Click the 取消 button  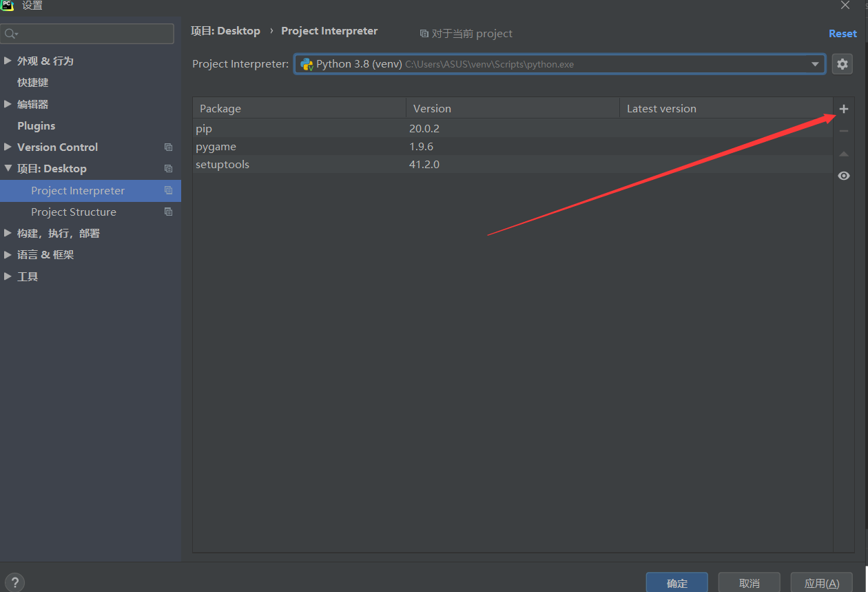[750, 583]
